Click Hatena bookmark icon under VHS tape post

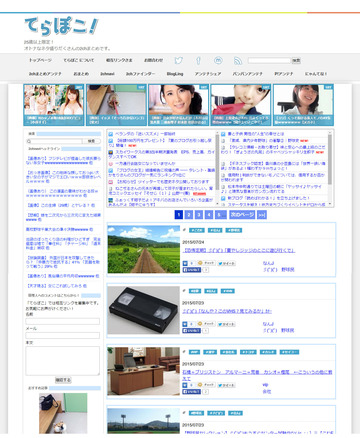coord(185,324)
